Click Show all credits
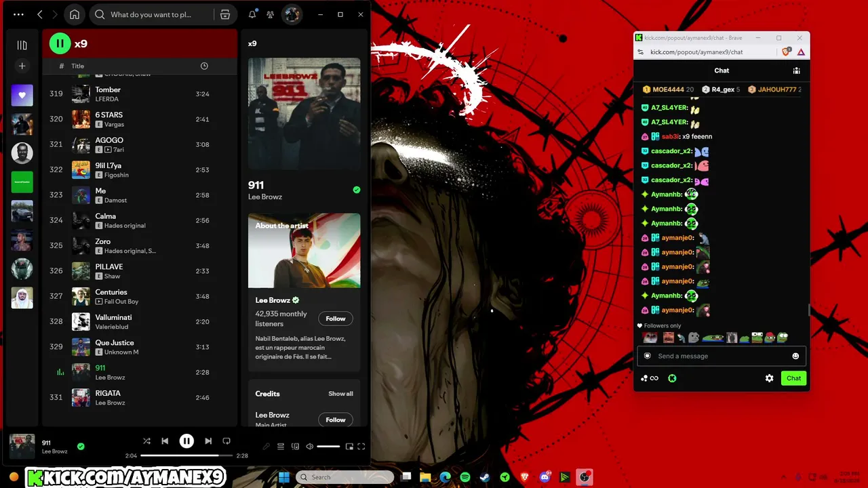868x488 pixels. tap(340, 394)
